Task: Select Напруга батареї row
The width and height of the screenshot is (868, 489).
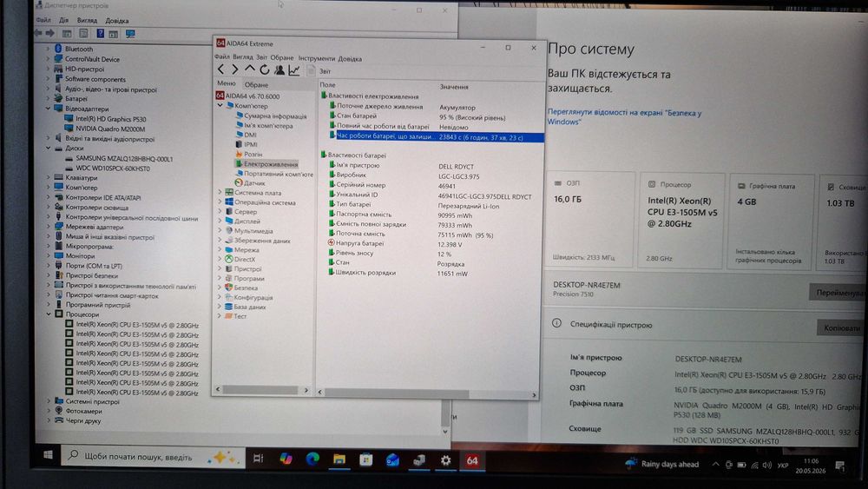Action: 431,244
